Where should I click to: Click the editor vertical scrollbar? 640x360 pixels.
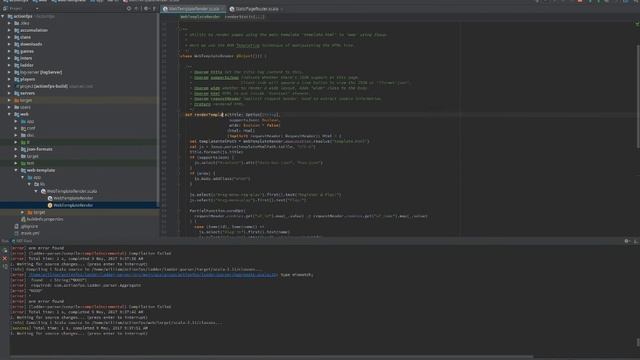[638, 97]
